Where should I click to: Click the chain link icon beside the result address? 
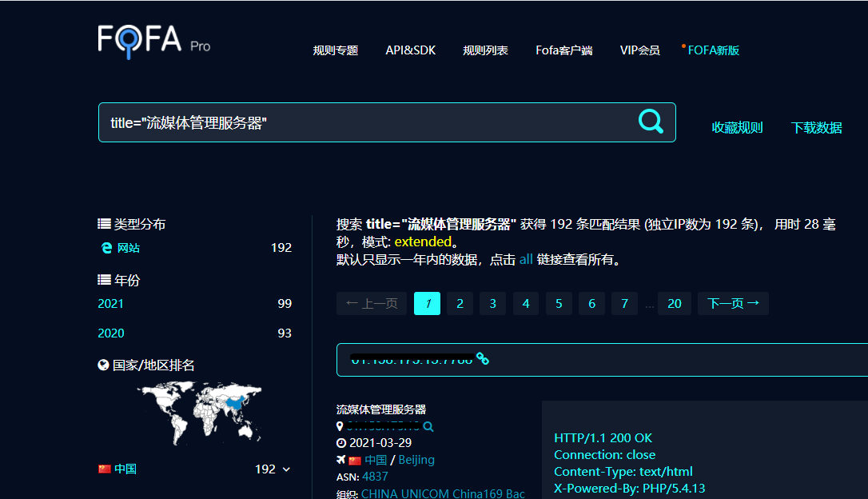[483, 359]
